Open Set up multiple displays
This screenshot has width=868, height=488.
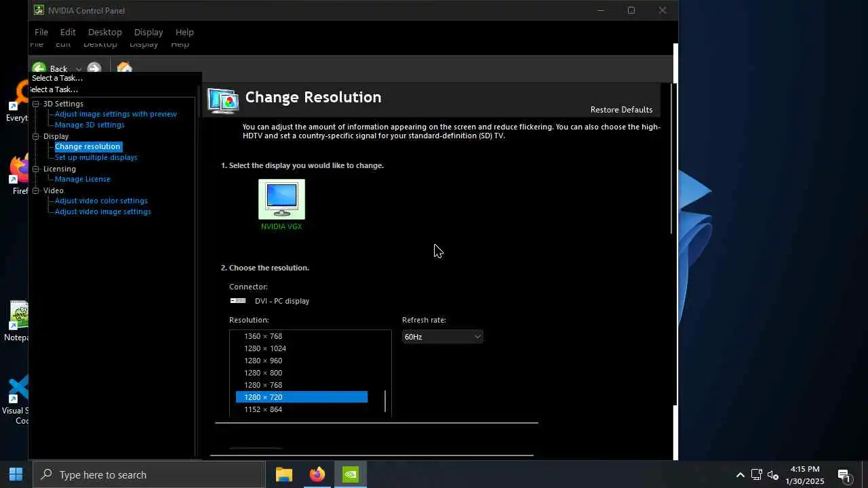point(96,157)
